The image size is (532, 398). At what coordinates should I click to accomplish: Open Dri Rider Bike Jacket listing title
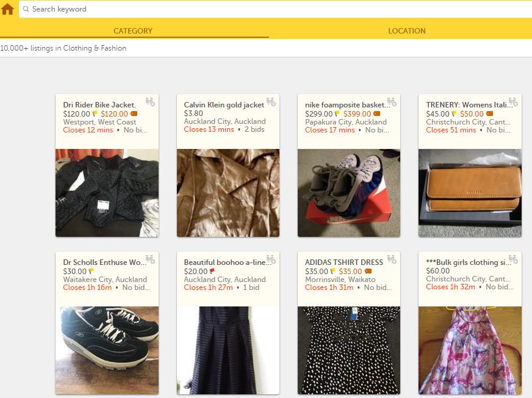[x=99, y=104]
